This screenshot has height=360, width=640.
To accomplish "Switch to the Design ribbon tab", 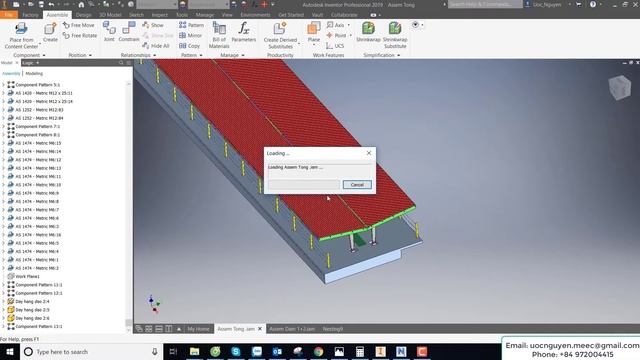I will coord(84,15).
